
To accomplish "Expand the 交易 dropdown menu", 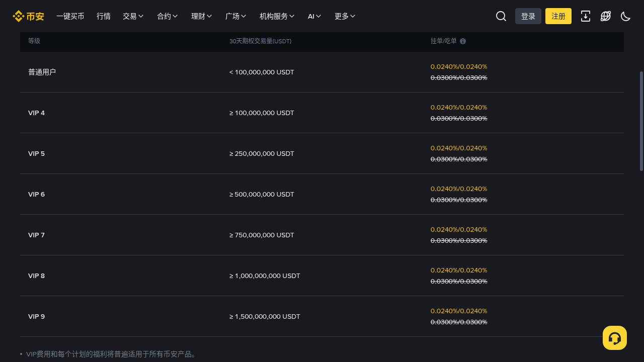I will coord(133,16).
